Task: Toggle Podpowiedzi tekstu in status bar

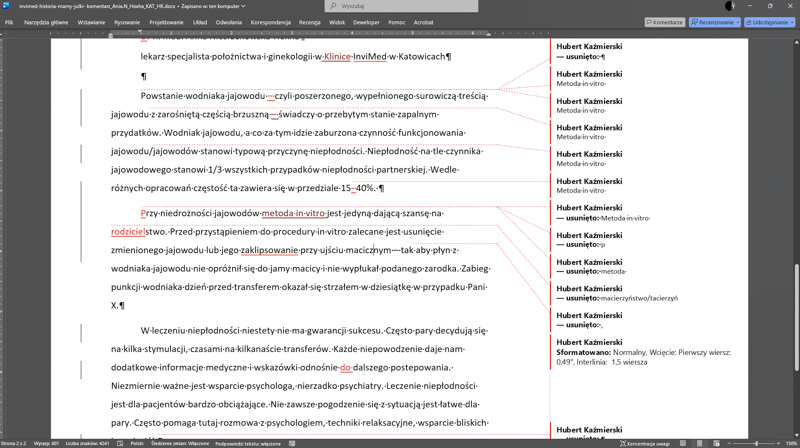Action: 248,443
